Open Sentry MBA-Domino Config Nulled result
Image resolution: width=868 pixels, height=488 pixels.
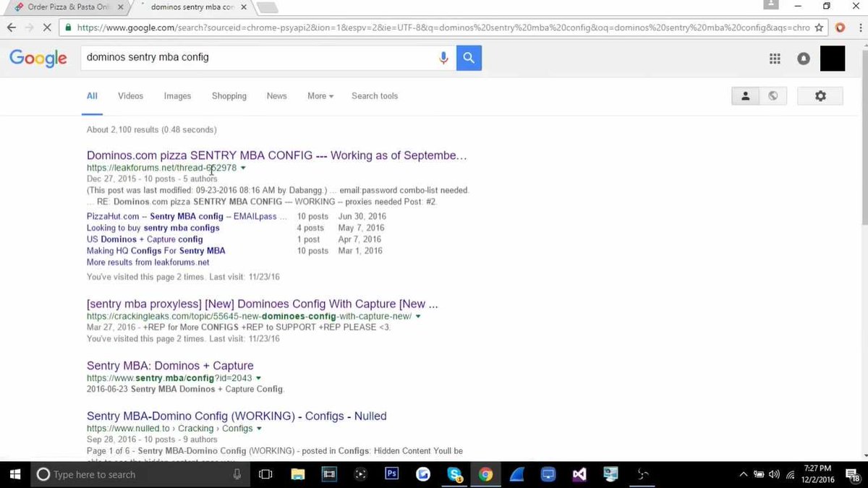(237, 416)
